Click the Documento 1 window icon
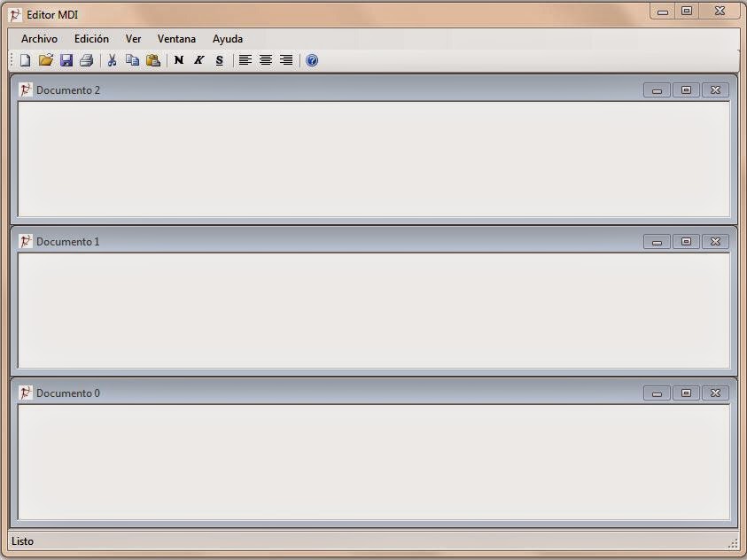The width and height of the screenshot is (747, 560). 26,241
